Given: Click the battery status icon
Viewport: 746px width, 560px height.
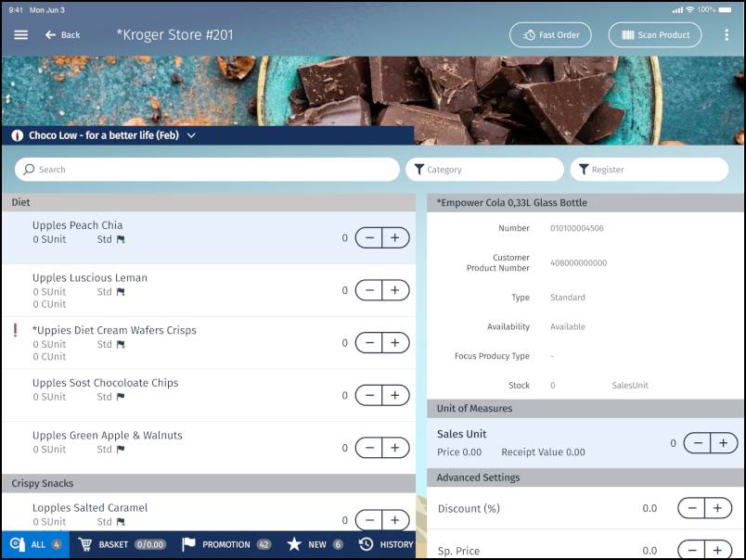Looking at the screenshot, I should [x=725, y=10].
